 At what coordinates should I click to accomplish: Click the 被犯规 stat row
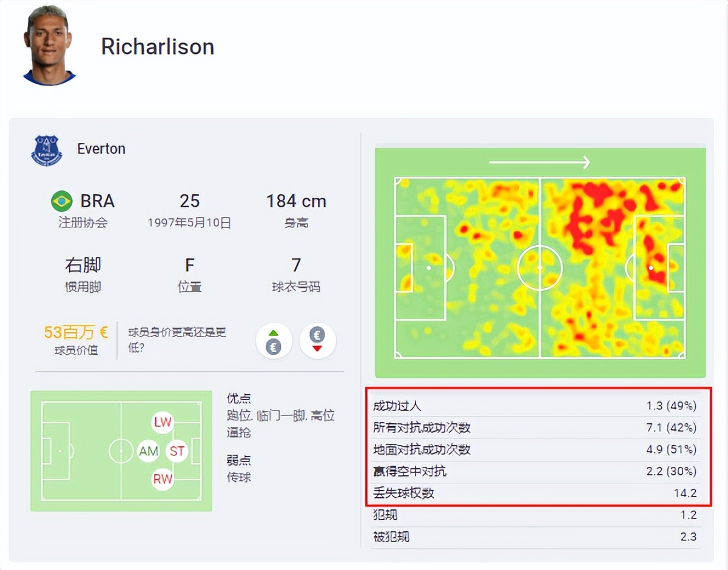(x=535, y=537)
